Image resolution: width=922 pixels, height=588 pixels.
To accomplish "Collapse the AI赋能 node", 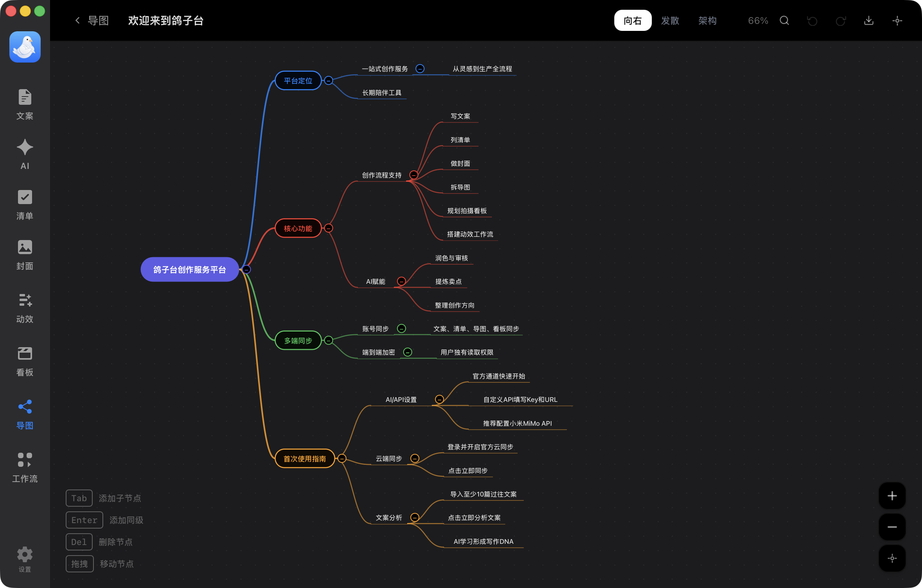I will [401, 281].
